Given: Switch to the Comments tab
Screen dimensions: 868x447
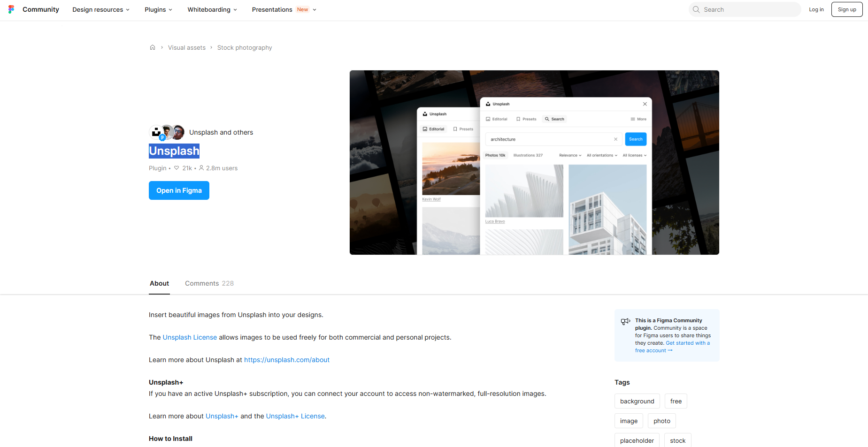Looking at the screenshot, I should click(209, 283).
